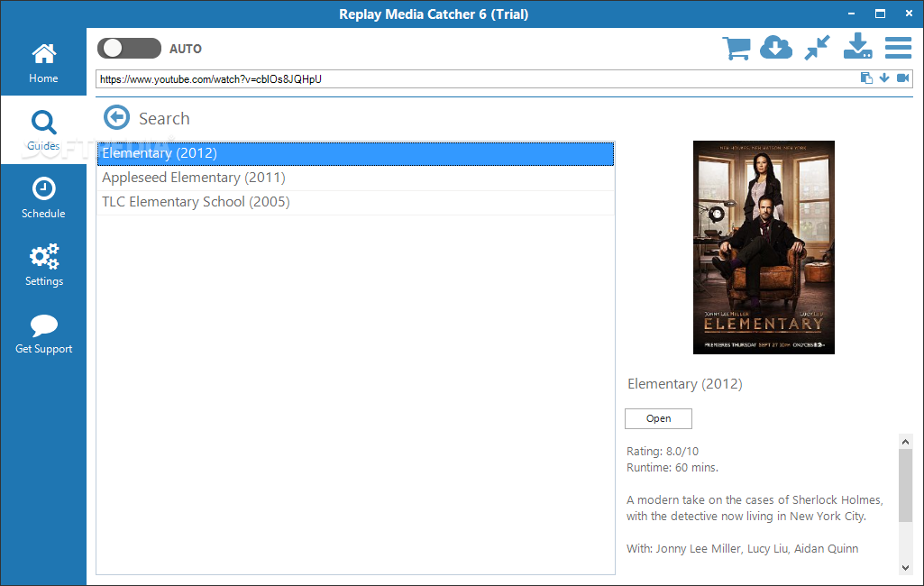Click the Elementary (2012) title text

coord(685,384)
